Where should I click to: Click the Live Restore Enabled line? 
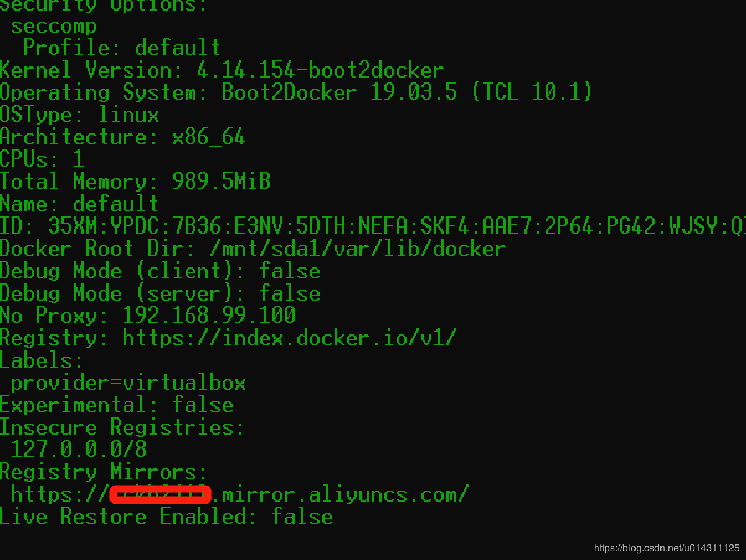coord(166,517)
